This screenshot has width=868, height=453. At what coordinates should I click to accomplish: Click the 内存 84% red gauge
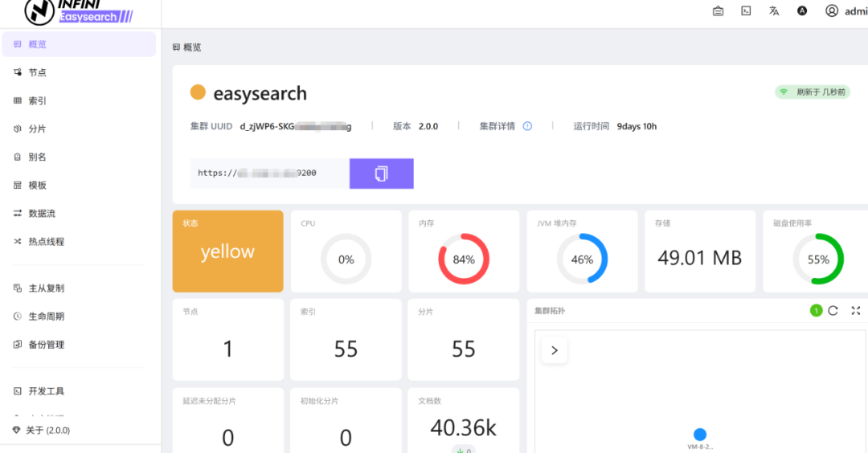464,259
